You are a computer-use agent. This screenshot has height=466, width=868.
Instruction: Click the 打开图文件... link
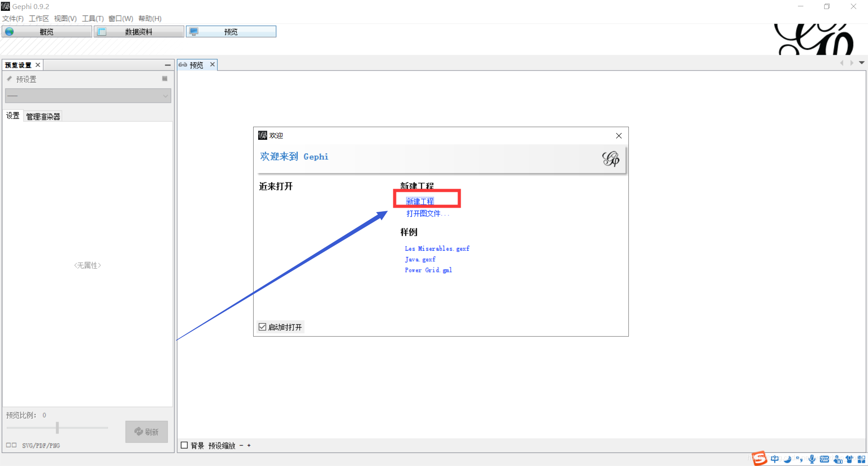[428, 214]
